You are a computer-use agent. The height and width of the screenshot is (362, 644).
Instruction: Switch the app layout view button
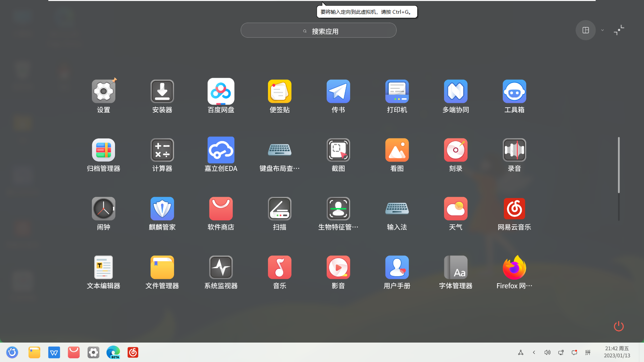tap(586, 30)
